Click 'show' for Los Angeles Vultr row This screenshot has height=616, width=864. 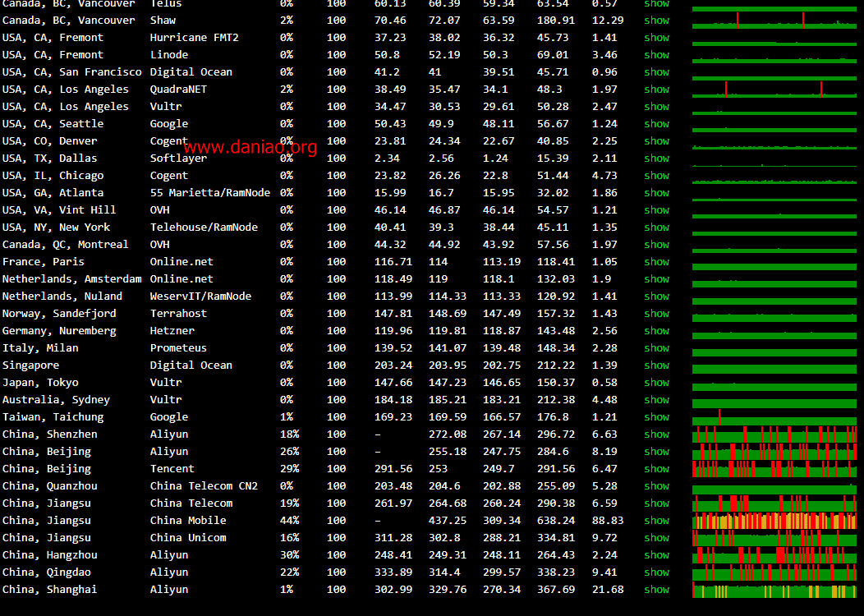[657, 106]
